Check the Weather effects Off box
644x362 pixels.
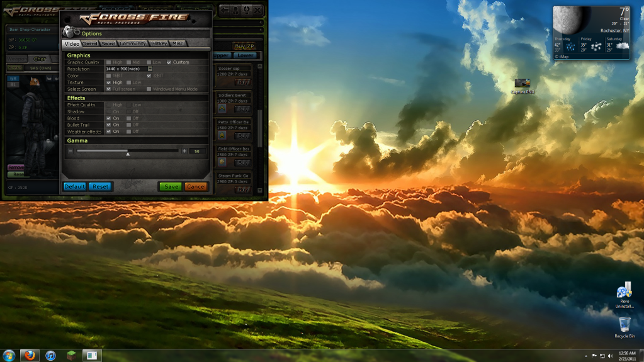tap(129, 132)
